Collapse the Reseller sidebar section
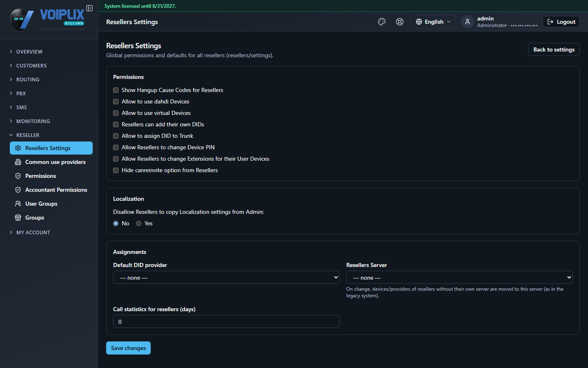The width and height of the screenshot is (588, 368). (x=49, y=135)
